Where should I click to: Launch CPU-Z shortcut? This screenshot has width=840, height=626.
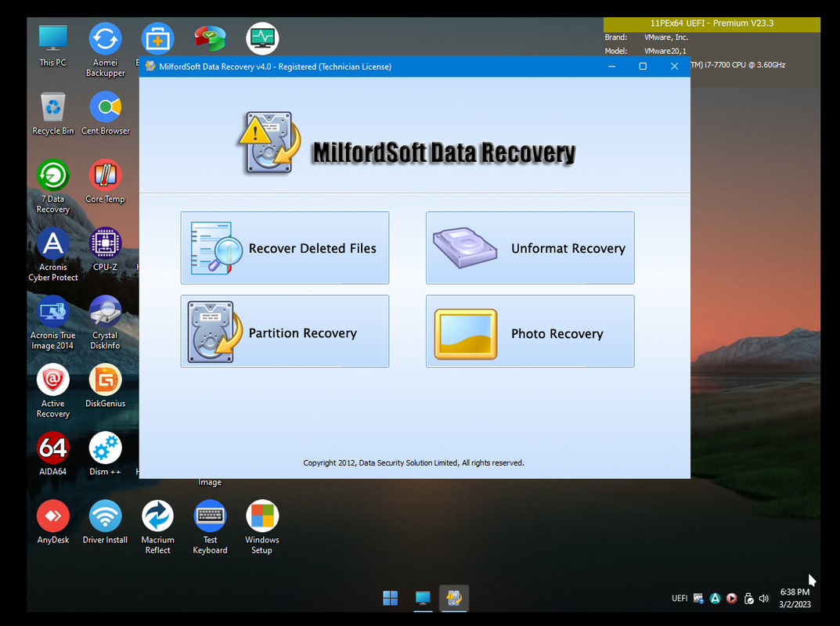point(105,250)
